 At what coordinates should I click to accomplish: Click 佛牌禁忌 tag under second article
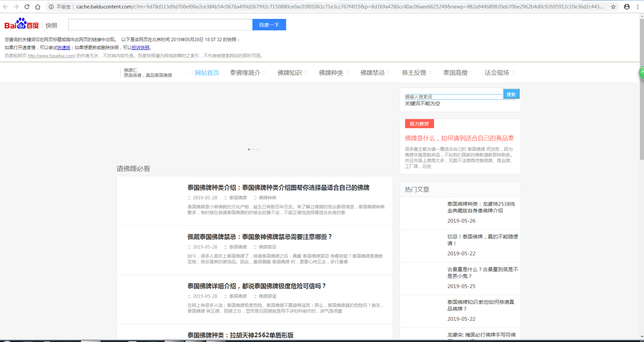268,247
